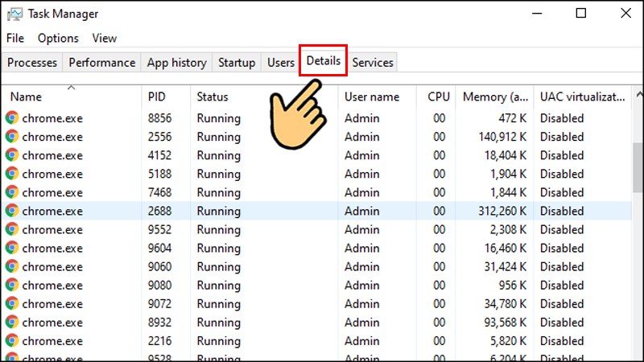Click Running status for PID 9060

click(x=218, y=267)
